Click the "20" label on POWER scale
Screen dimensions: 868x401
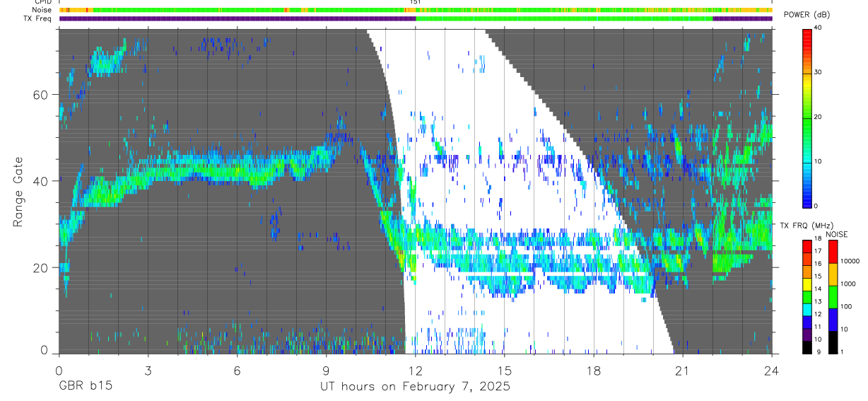(x=819, y=117)
